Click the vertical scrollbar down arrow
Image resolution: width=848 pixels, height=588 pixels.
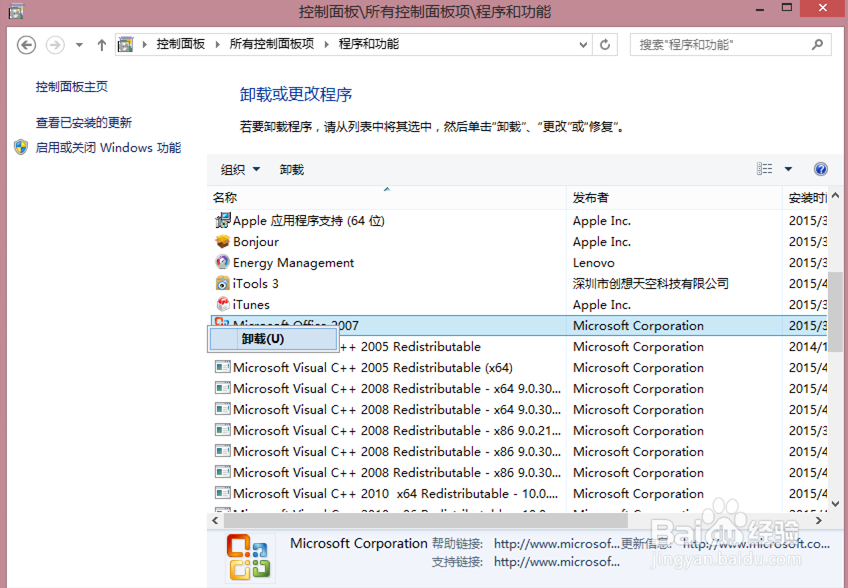[836, 504]
